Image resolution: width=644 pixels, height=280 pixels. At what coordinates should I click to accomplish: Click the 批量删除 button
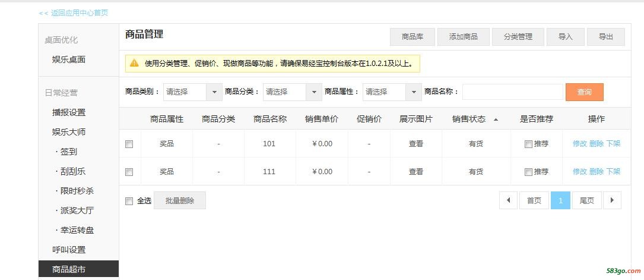click(x=180, y=201)
